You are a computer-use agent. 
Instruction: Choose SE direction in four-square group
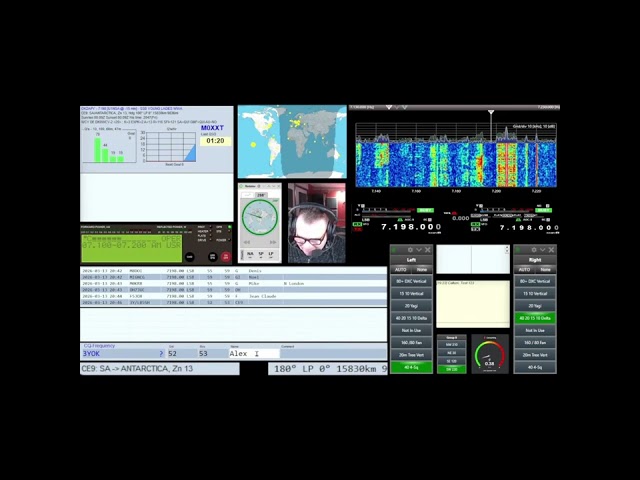(451, 361)
